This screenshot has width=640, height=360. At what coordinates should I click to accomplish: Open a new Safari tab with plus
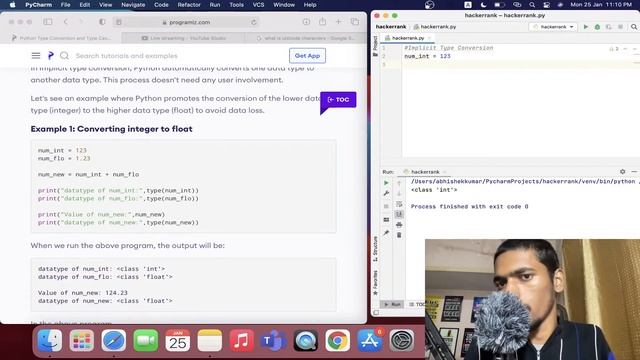pyautogui.click(x=338, y=22)
